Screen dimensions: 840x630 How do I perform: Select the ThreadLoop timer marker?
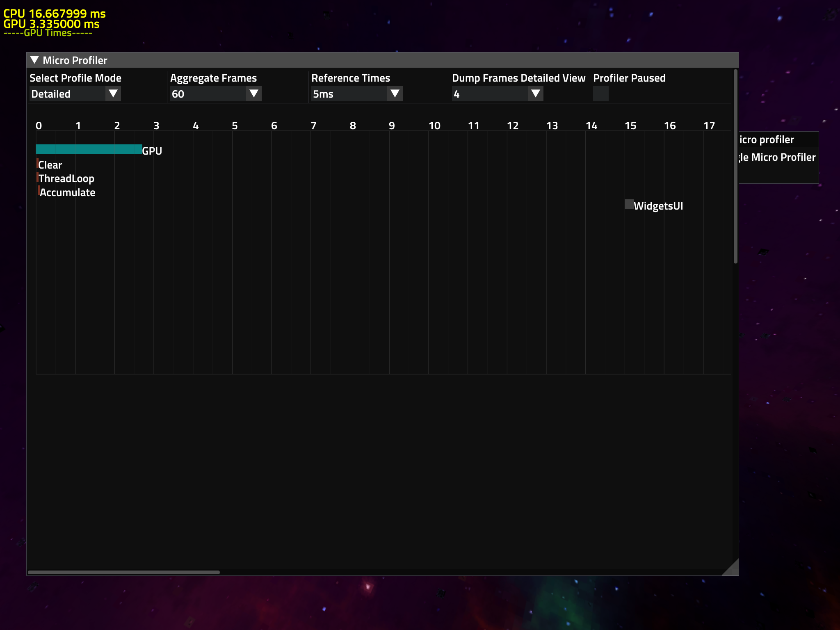pos(38,177)
